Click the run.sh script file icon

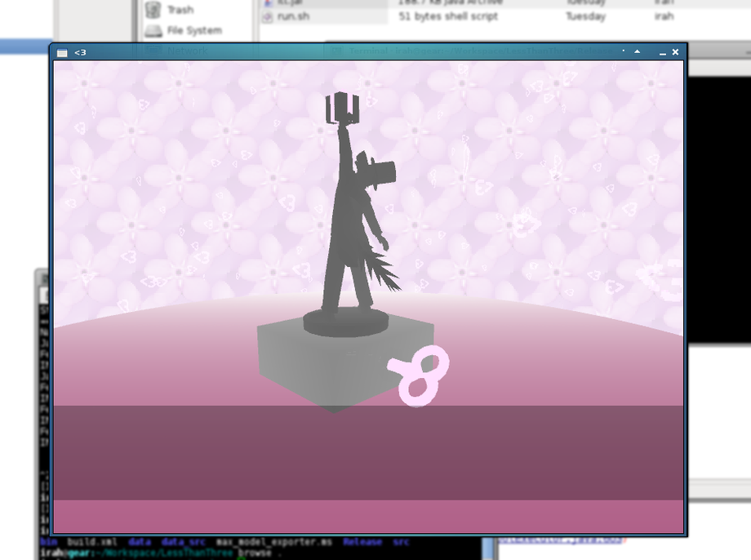267,17
